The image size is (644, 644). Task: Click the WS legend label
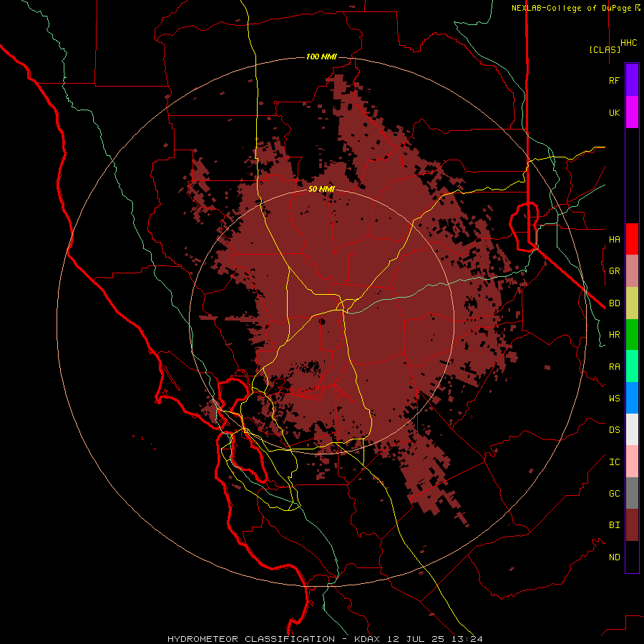point(614,398)
